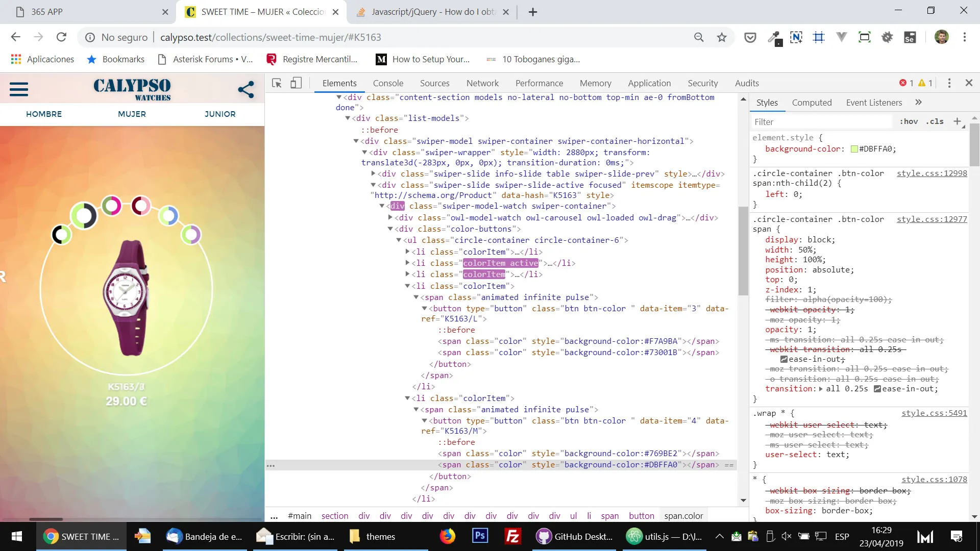The width and height of the screenshot is (980, 551).
Task: Toggle the .cls class editor
Action: [x=935, y=121]
